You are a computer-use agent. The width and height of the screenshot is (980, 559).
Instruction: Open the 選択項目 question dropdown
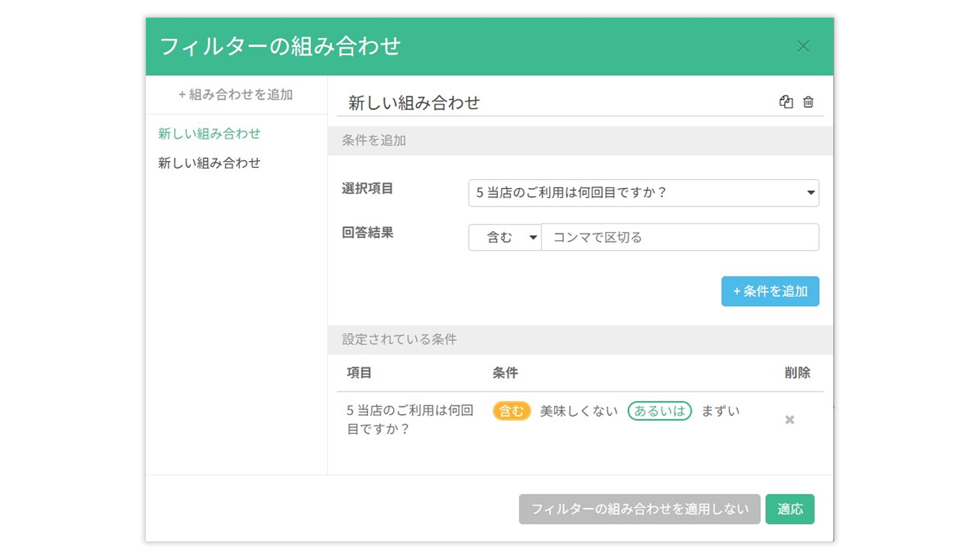pyautogui.click(x=643, y=193)
